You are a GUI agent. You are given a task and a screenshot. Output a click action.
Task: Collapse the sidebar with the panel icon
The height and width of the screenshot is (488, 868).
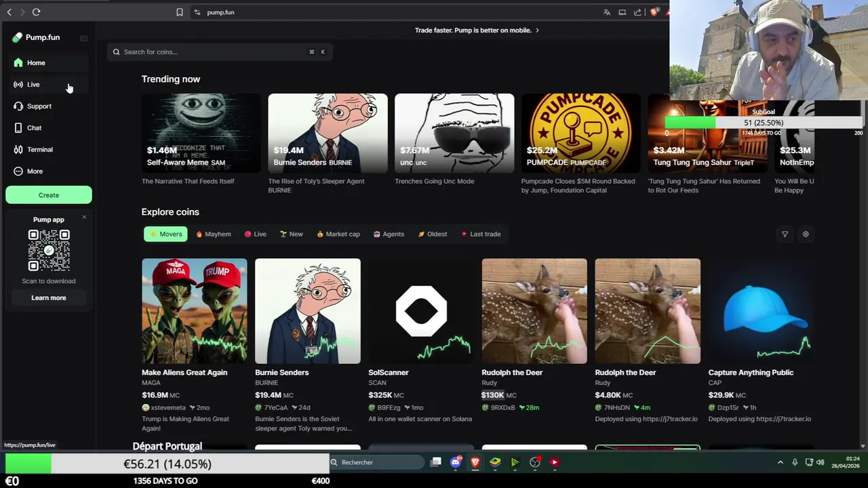click(83, 39)
